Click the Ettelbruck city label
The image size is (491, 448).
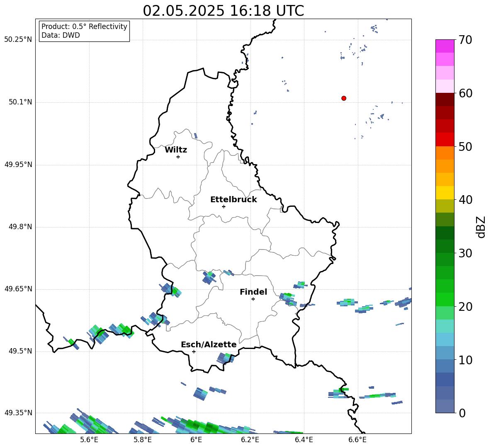[x=233, y=200]
